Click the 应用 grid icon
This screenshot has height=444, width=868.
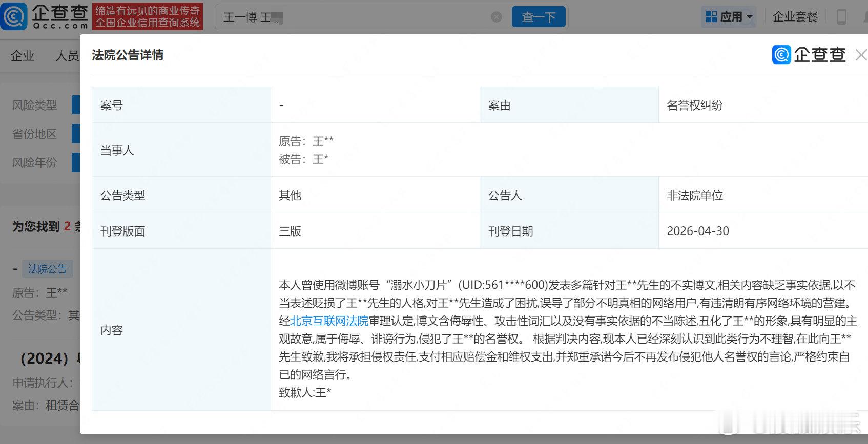[711, 17]
